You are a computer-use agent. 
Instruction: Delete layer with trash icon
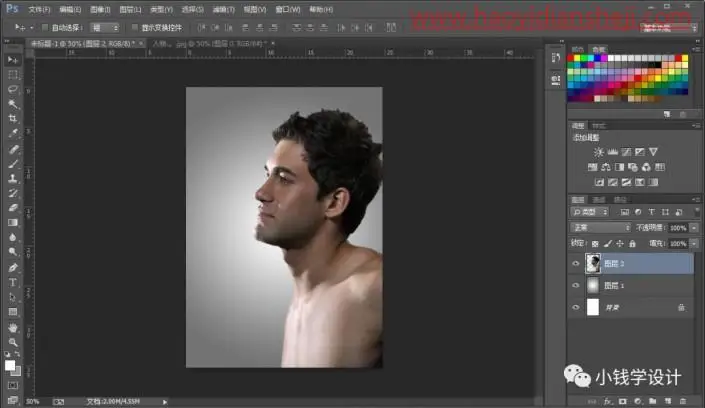[x=683, y=401]
